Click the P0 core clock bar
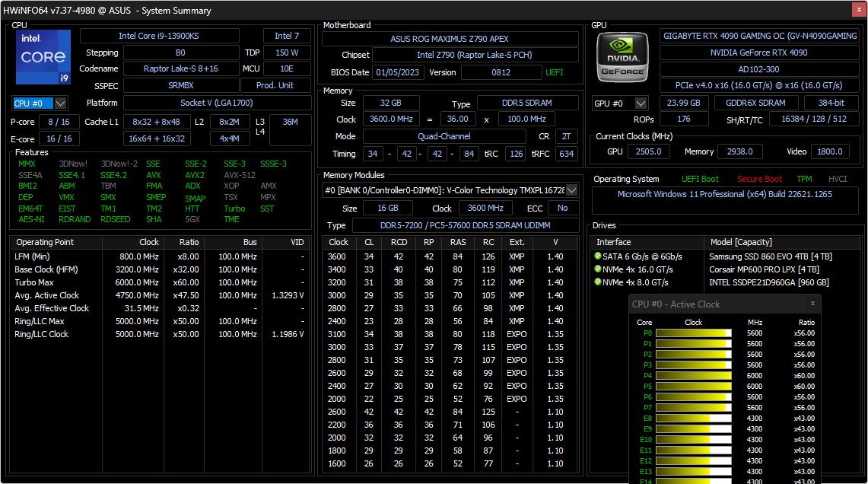 [693, 333]
